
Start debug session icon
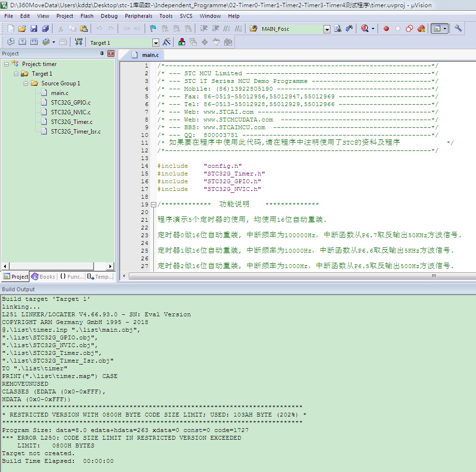click(365, 28)
